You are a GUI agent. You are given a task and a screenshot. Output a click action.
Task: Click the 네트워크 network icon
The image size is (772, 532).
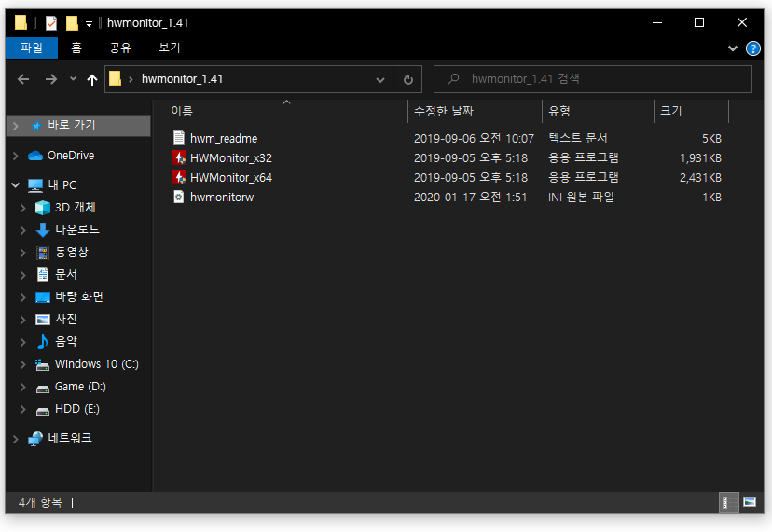35,439
